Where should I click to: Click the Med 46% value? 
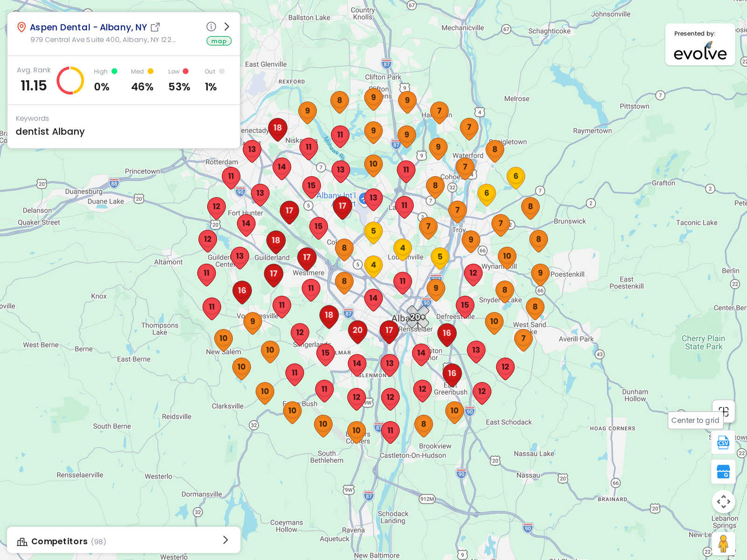click(142, 87)
